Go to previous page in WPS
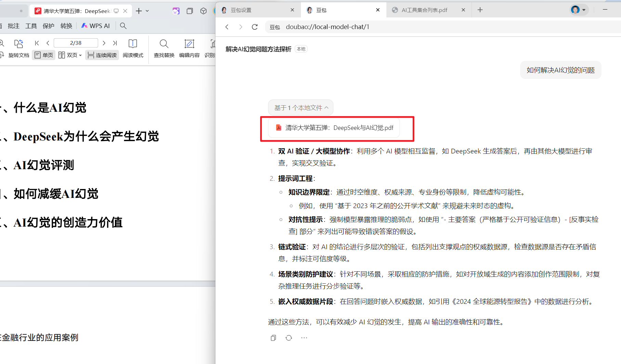Screen dimensions: 621x364 point(48,43)
